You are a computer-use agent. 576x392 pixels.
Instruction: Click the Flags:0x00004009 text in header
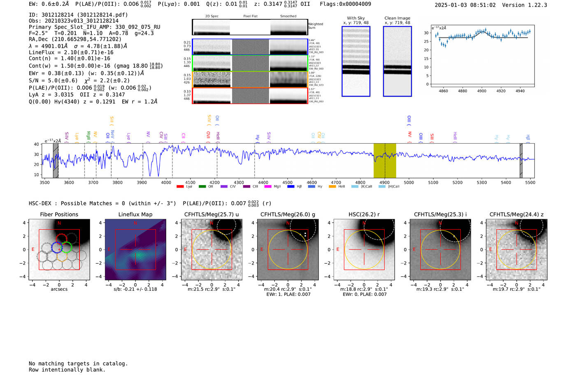pyautogui.click(x=345, y=4)
